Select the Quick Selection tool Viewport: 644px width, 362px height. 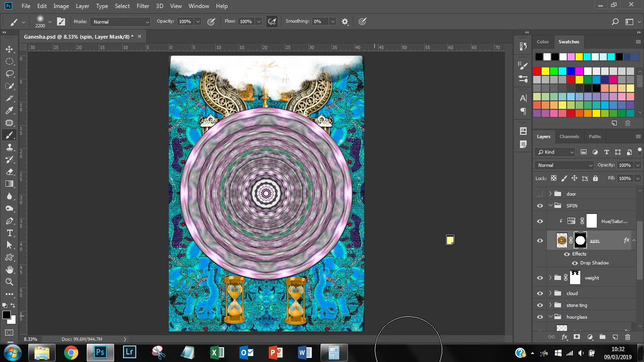point(9,86)
